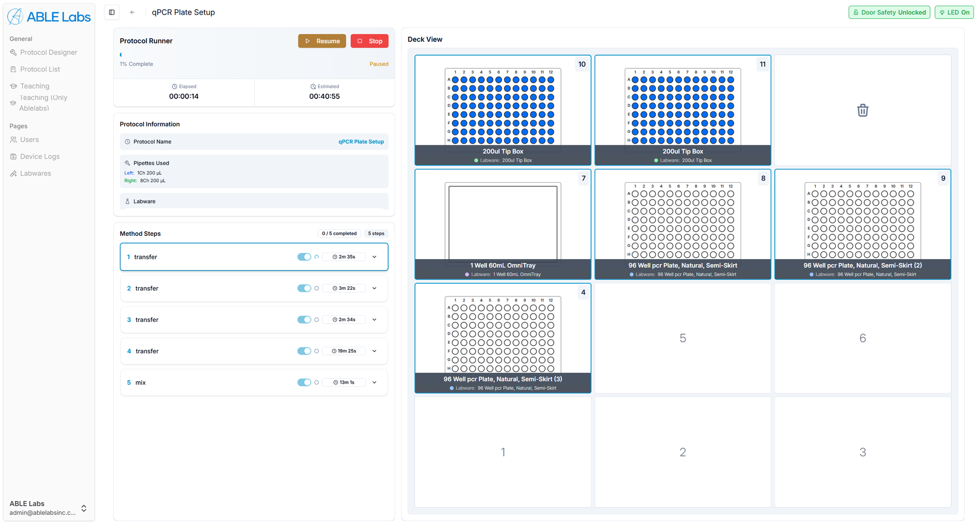Toggle the sidebar panel icon
980x524 pixels.
tap(112, 12)
